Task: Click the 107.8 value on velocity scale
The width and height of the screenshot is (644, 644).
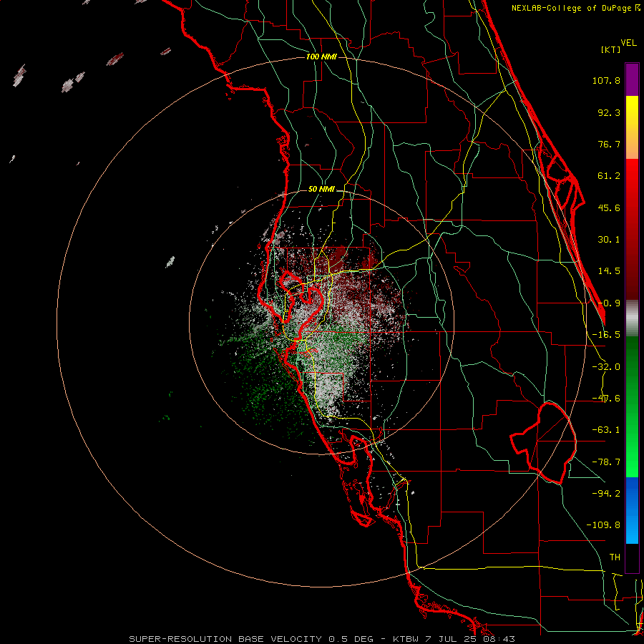Action: 606,80
